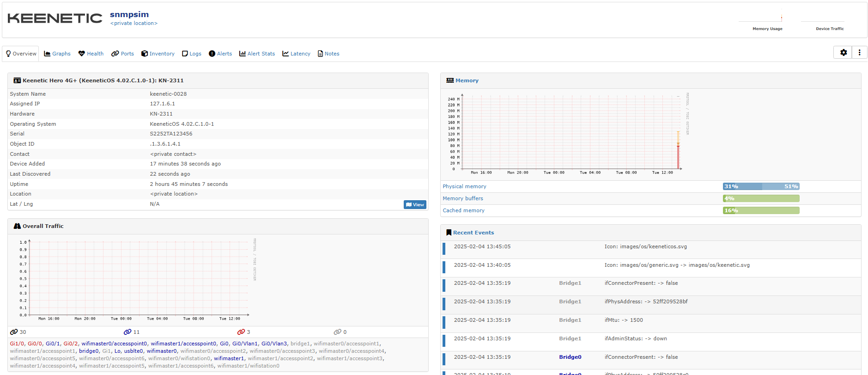Image resolution: width=868 pixels, height=375 pixels.
Task: Open the Gi0/0 port link
Action: (x=35, y=344)
